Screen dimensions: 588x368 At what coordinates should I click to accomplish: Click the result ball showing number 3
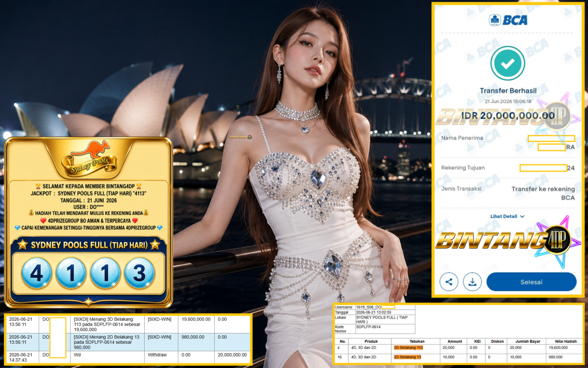[139, 273]
